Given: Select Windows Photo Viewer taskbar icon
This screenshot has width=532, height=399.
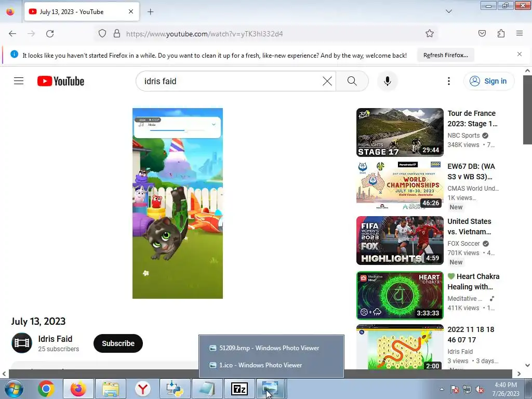Looking at the screenshot, I should 271,389.
